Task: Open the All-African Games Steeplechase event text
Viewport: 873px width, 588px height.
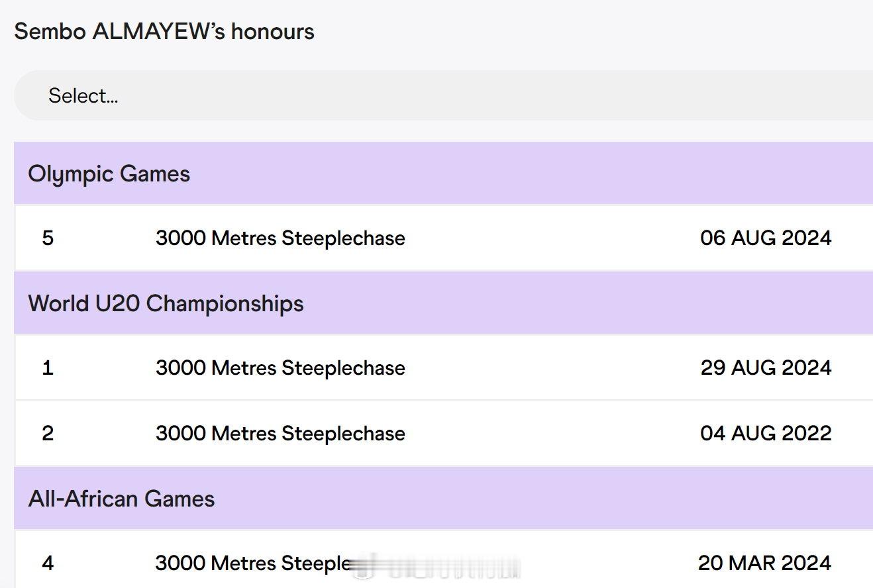Action: click(x=253, y=563)
